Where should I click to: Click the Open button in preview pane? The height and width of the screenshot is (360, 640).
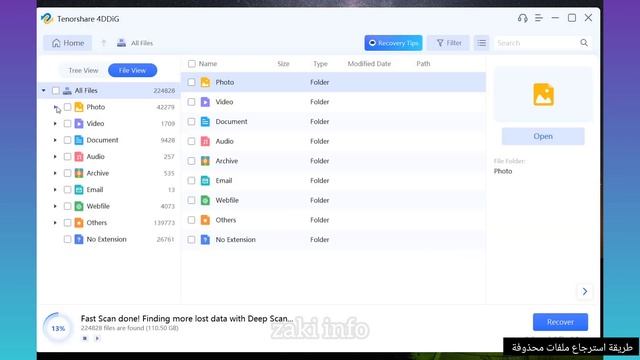[x=543, y=136]
